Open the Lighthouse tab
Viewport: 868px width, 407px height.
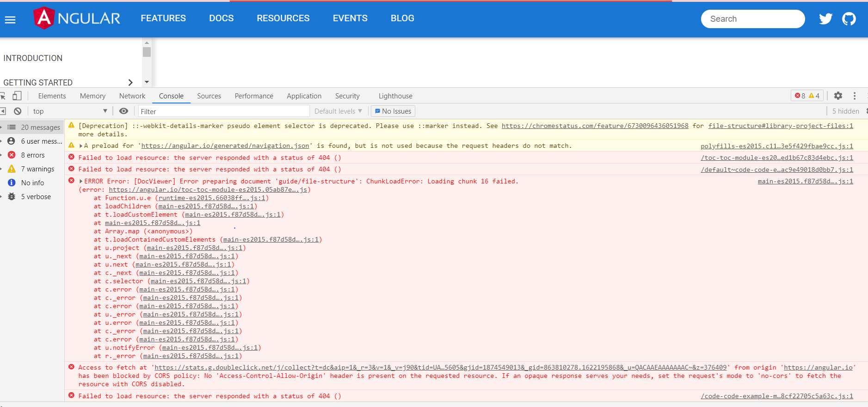(395, 96)
